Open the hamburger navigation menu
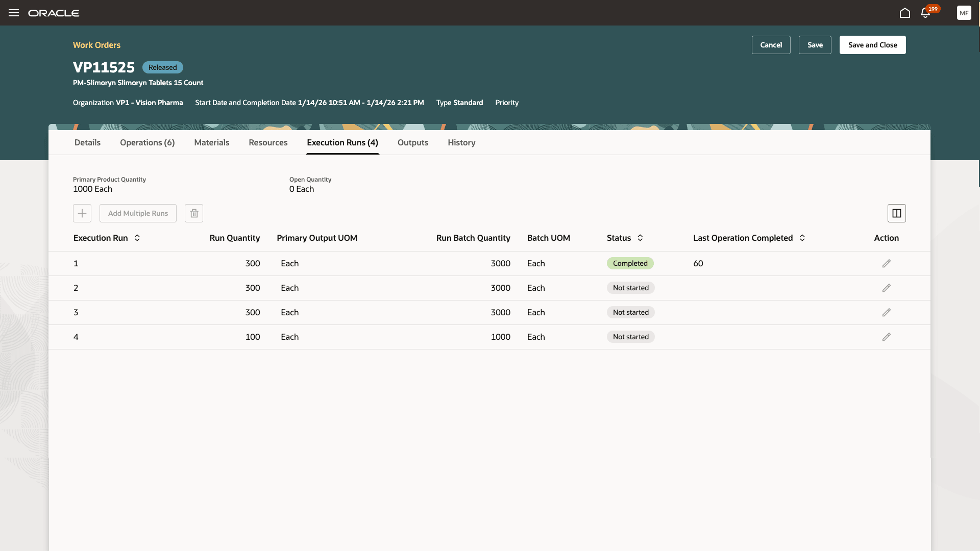Image resolution: width=980 pixels, height=551 pixels. point(14,13)
